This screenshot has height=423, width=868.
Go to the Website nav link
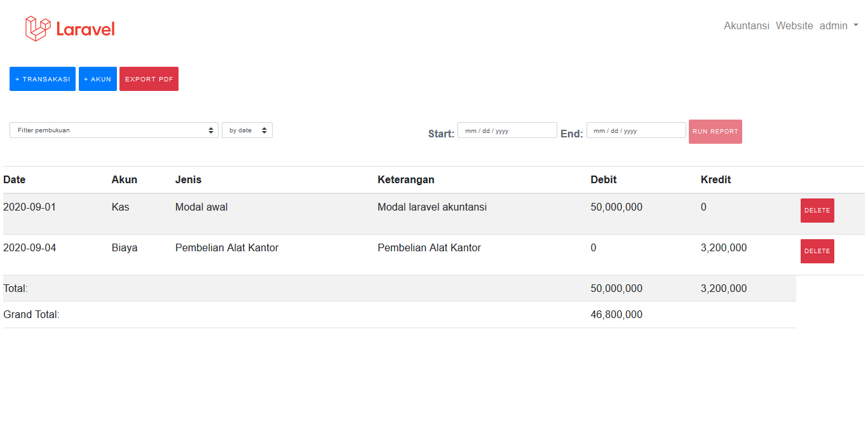click(794, 26)
